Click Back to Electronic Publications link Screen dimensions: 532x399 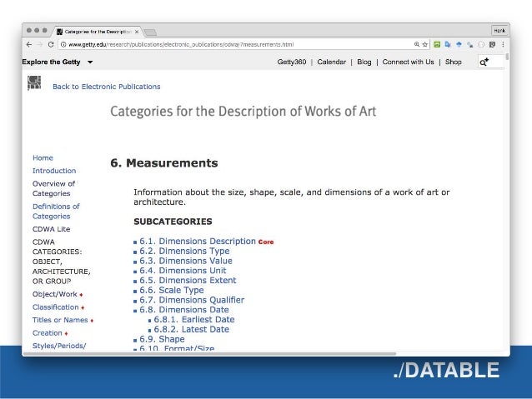pos(106,87)
